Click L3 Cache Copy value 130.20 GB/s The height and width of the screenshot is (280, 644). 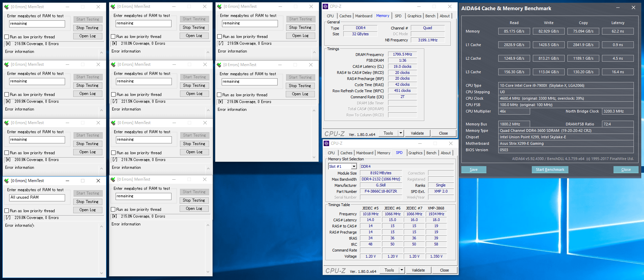[x=583, y=72]
